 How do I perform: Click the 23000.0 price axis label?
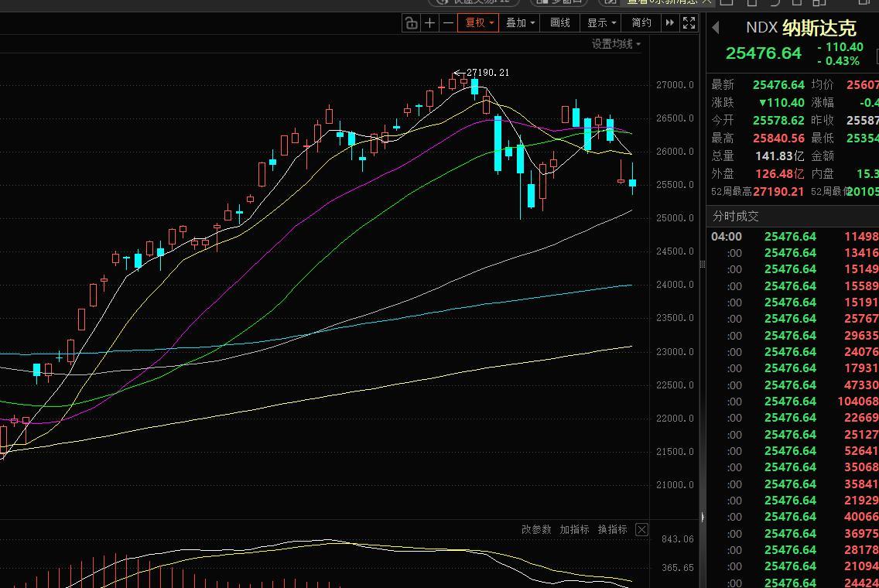pos(675,352)
